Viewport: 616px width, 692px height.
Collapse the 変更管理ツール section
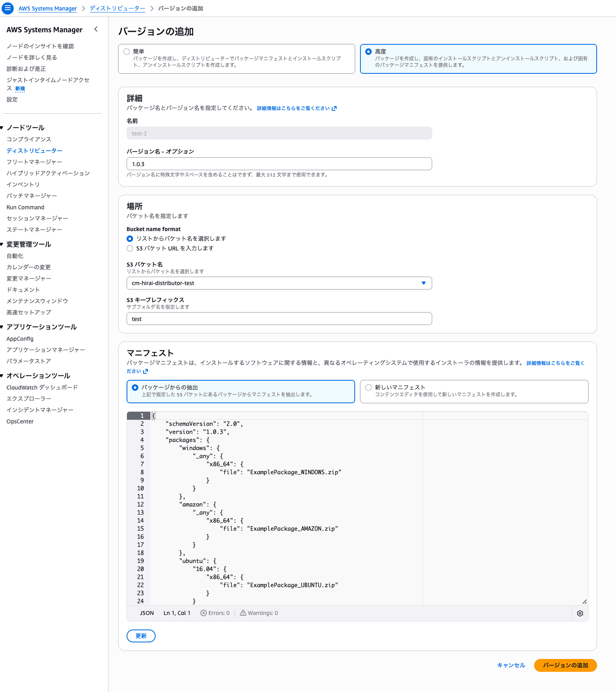pyautogui.click(x=2, y=244)
